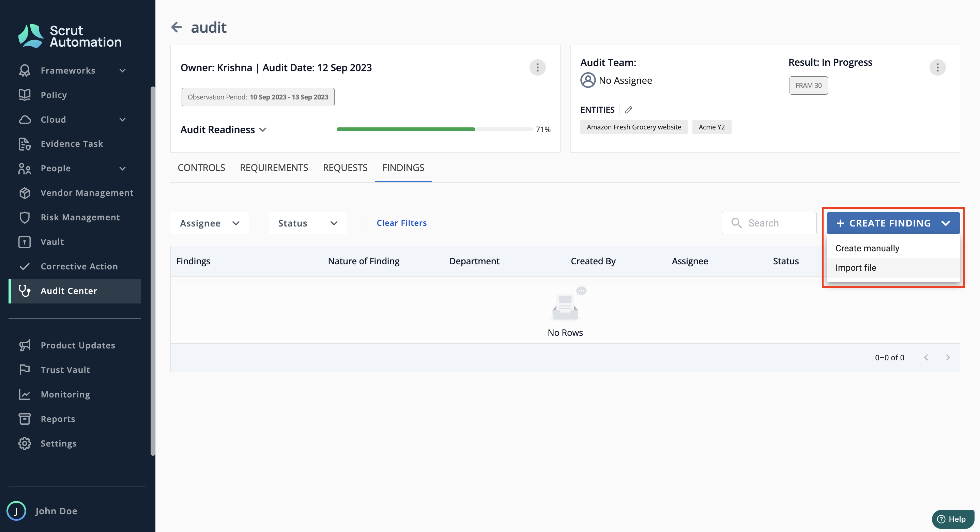Select the Findings tab
This screenshot has height=532, width=980.
(x=403, y=168)
